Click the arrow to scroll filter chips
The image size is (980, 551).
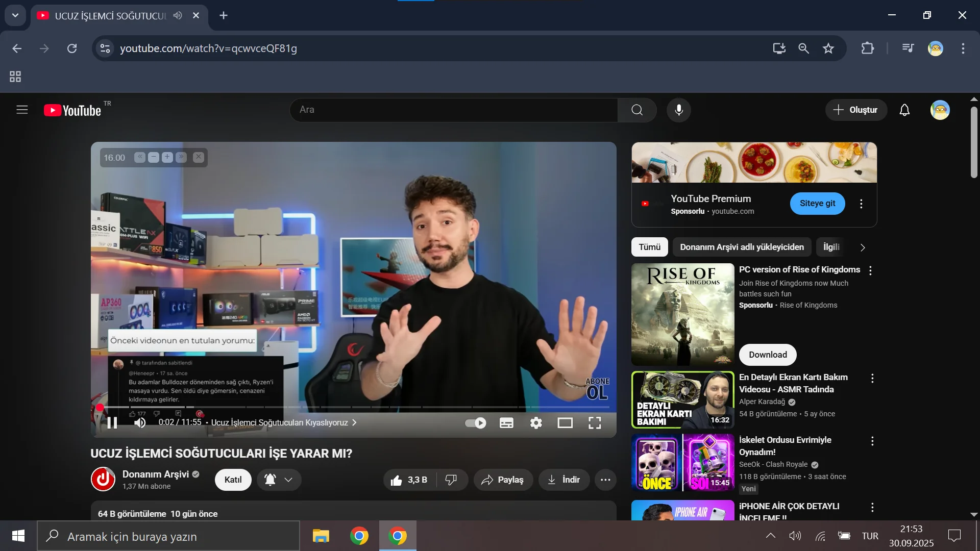click(x=863, y=247)
